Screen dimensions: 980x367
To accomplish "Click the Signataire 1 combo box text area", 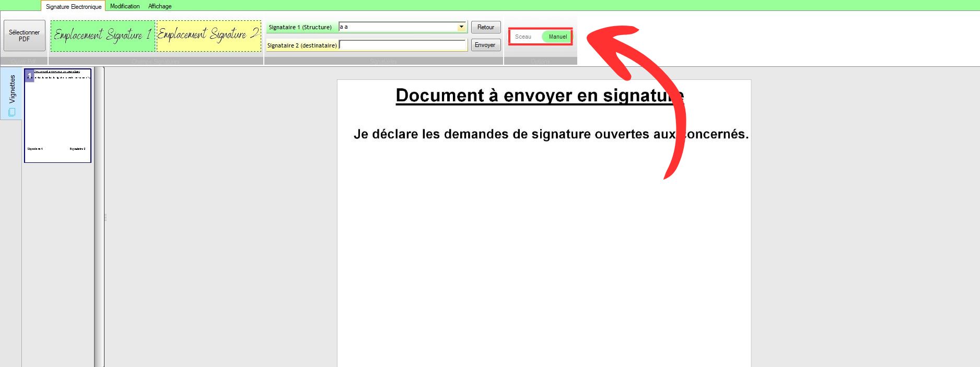I will tap(397, 27).
